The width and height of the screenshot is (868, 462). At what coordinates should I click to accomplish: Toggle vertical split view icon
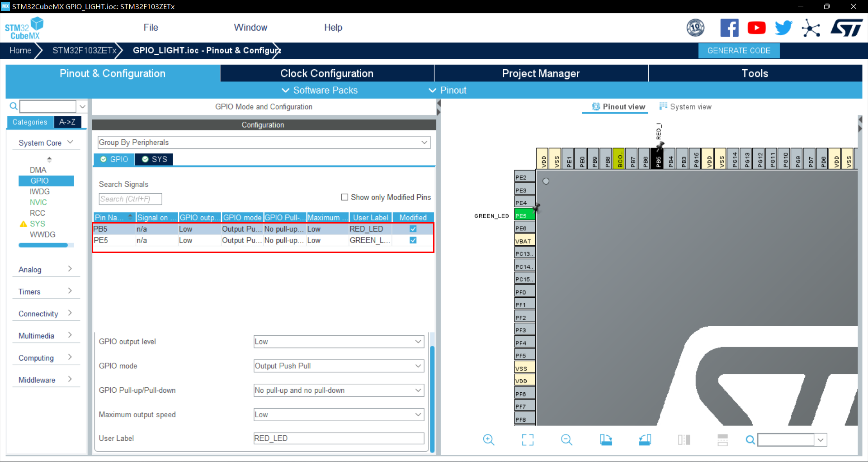click(684, 440)
